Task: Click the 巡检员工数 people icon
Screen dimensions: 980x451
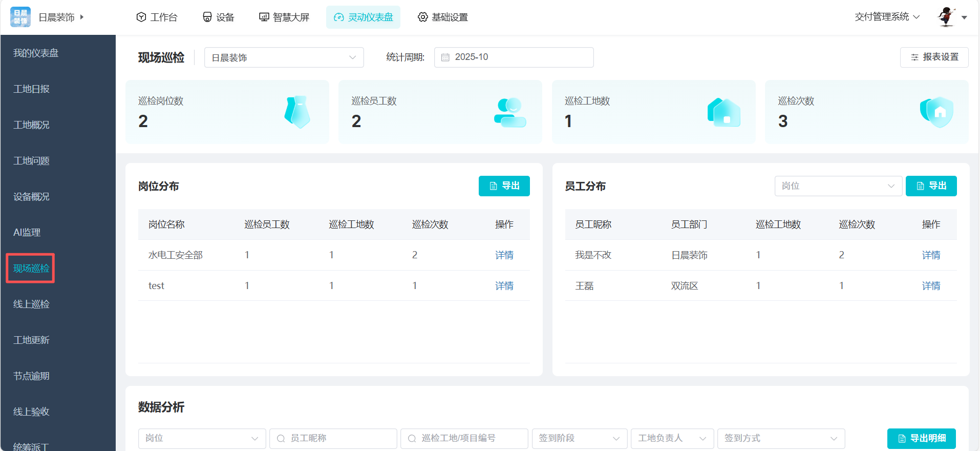Action: pos(509,112)
